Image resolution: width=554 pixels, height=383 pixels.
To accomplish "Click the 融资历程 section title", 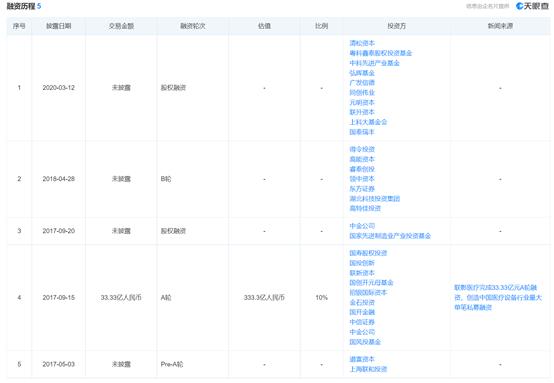I will point(21,6).
